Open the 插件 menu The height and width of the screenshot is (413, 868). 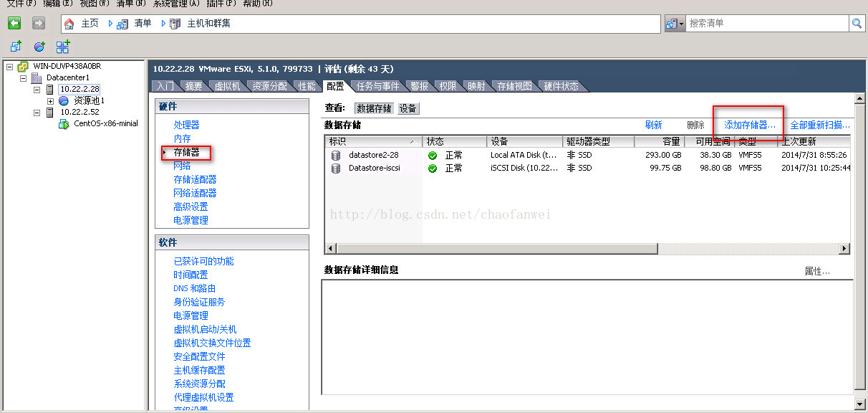point(221,4)
